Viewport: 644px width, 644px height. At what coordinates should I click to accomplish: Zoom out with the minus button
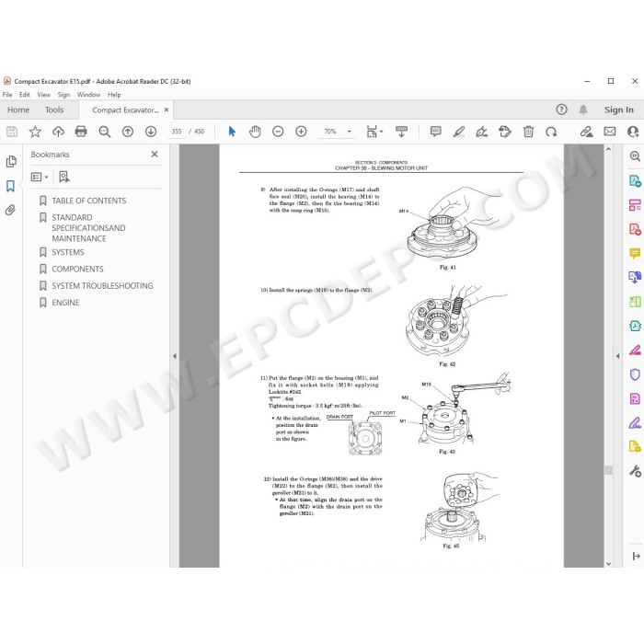coord(278,132)
